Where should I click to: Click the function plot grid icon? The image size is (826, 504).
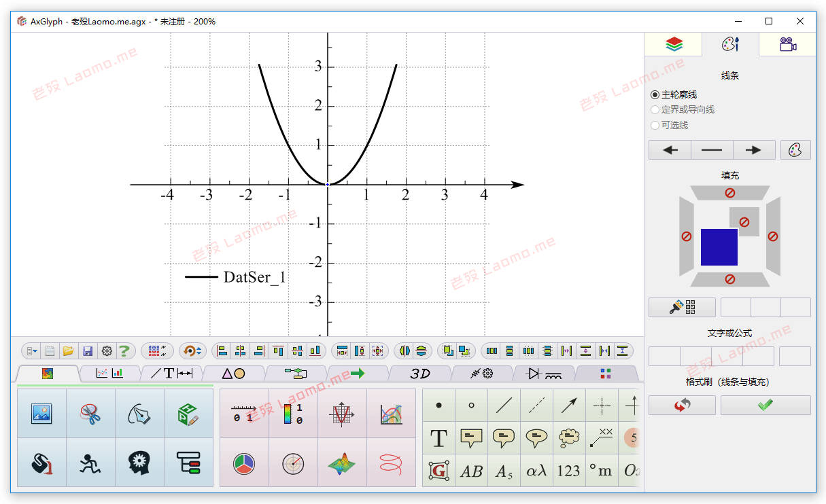coord(341,413)
